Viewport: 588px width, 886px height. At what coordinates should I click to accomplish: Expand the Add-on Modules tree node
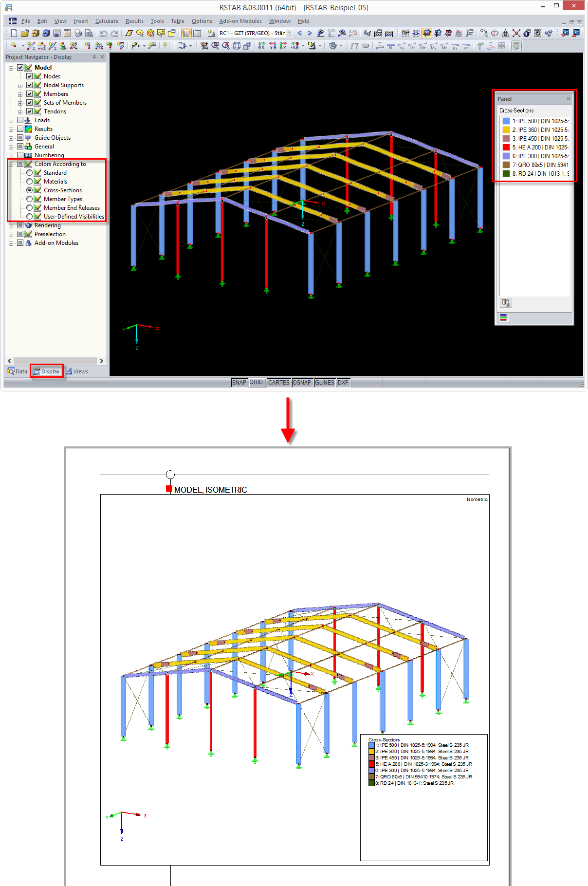coord(11,243)
